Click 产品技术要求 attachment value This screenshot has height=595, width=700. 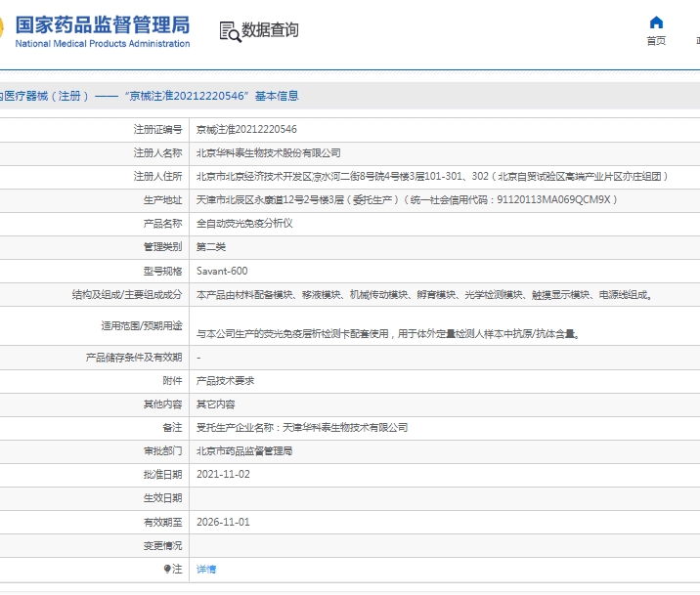coord(226,381)
